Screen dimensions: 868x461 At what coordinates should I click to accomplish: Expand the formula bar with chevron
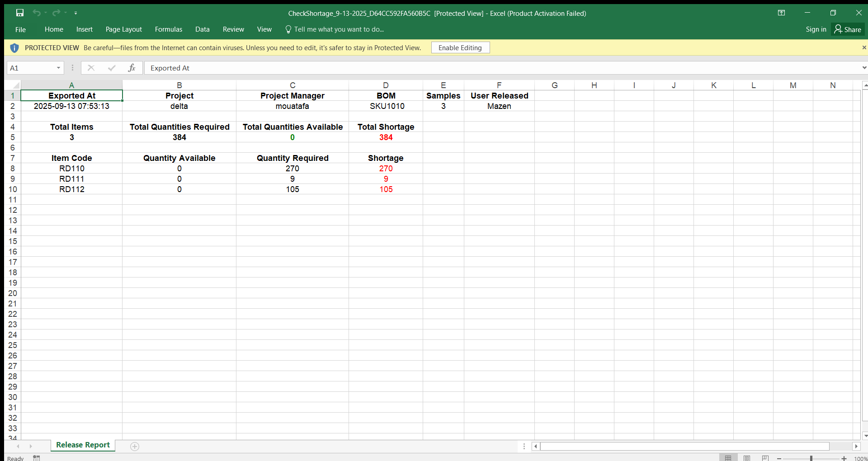tap(864, 68)
